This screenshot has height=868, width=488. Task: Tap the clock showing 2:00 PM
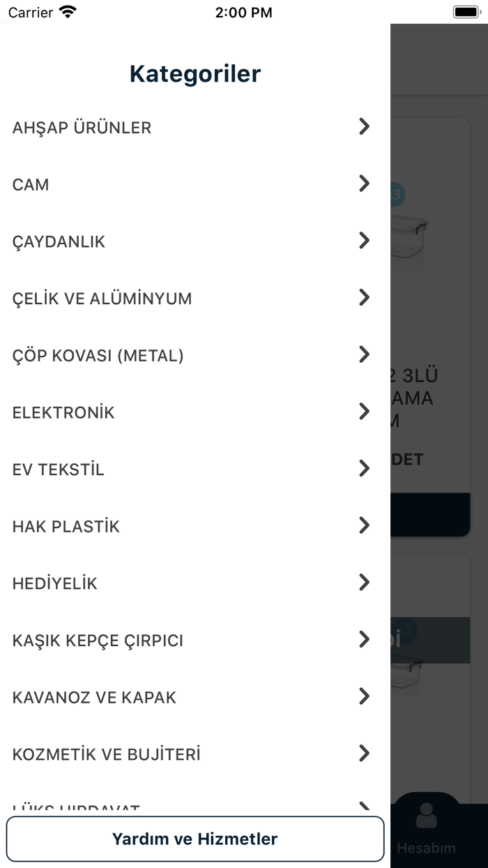pyautogui.click(x=243, y=11)
